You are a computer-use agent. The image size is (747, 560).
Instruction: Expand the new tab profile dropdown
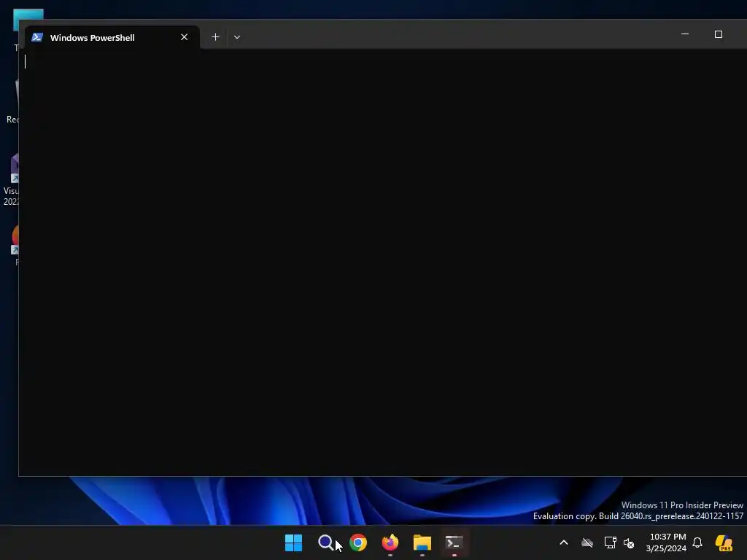(x=237, y=37)
